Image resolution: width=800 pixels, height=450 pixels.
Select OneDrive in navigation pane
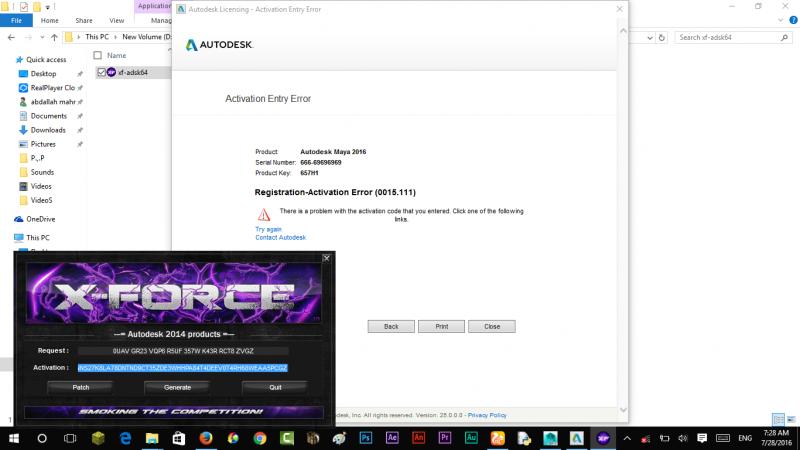pyautogui.click(x=40, y=219)
